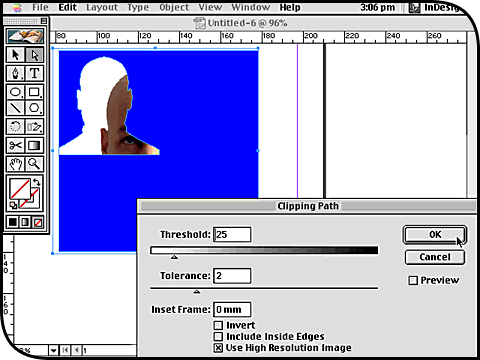Click the menu bar clock
This screenshot has height=360, width=480.
coord(377,7)
